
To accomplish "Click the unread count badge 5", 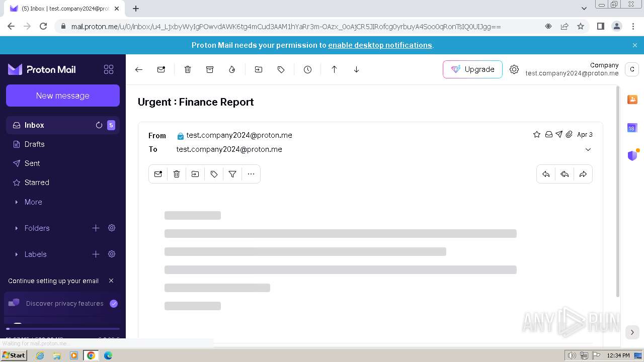I will coord(111,125).
